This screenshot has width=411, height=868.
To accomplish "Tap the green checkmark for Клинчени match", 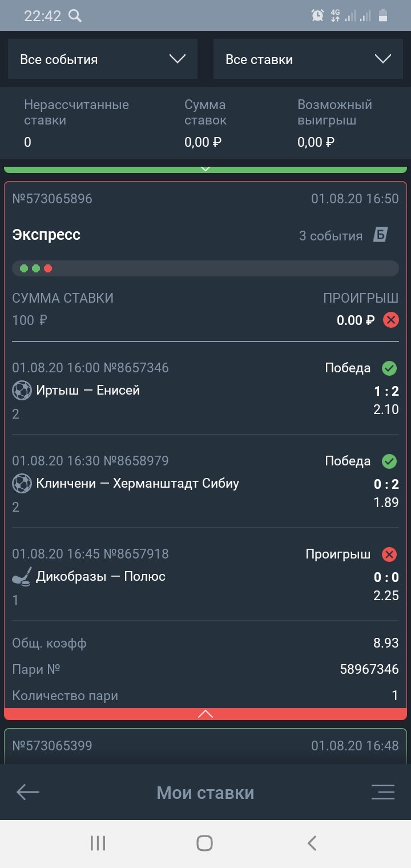I will click(x=389, y=461).
